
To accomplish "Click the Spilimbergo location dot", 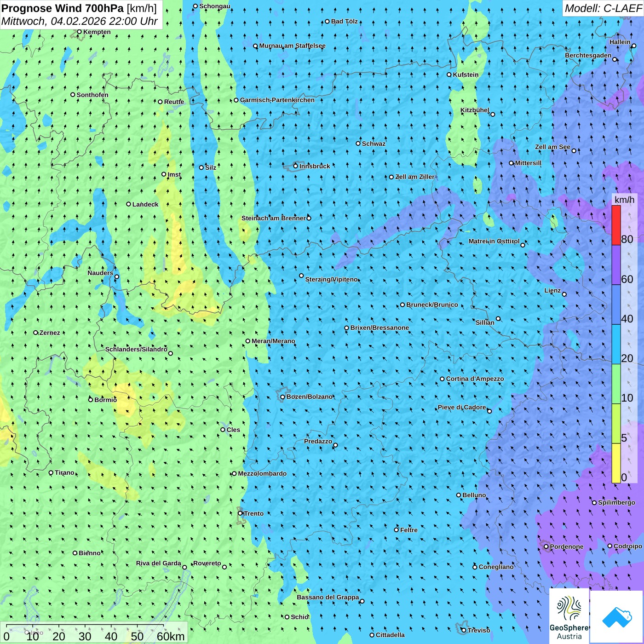I will click(594, 503).
